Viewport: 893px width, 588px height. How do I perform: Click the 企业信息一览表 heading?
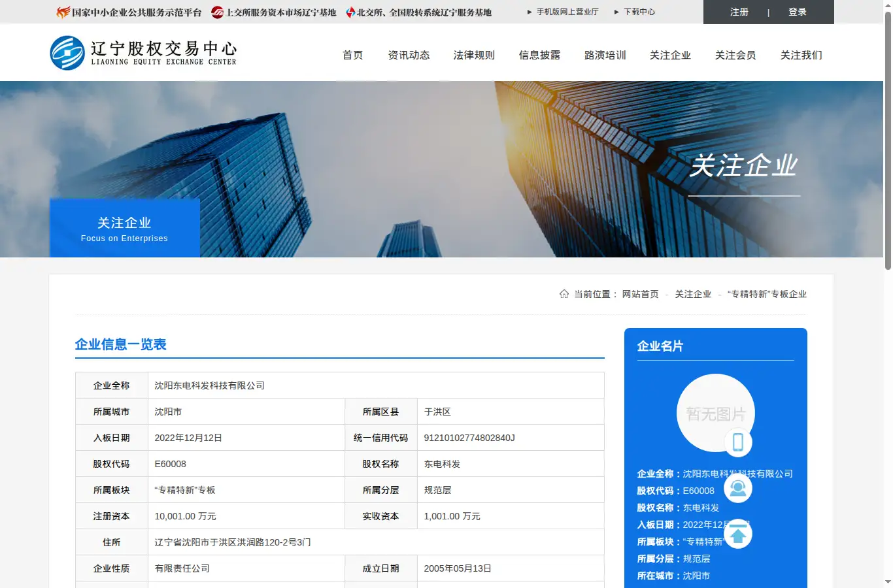[x=121, y=344]
